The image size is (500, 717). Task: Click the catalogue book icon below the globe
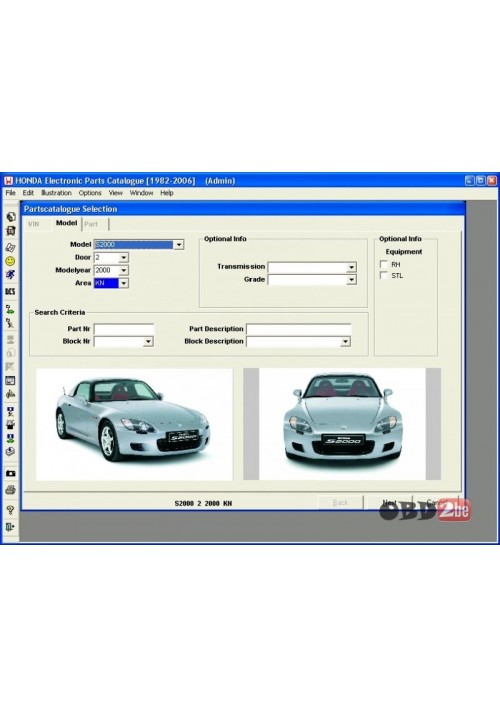[11, 231]
